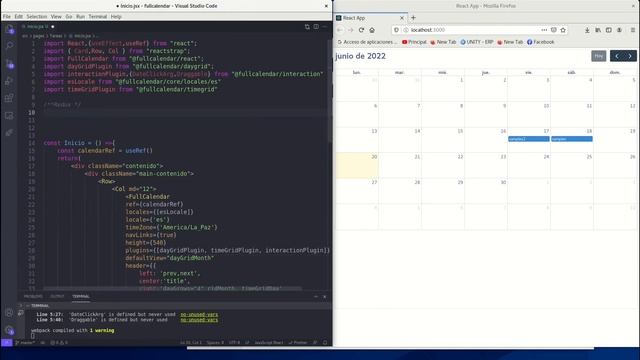This screenshot has height=360, width=640.
Task: Click the calendar event on day 17
Action: 529,139
